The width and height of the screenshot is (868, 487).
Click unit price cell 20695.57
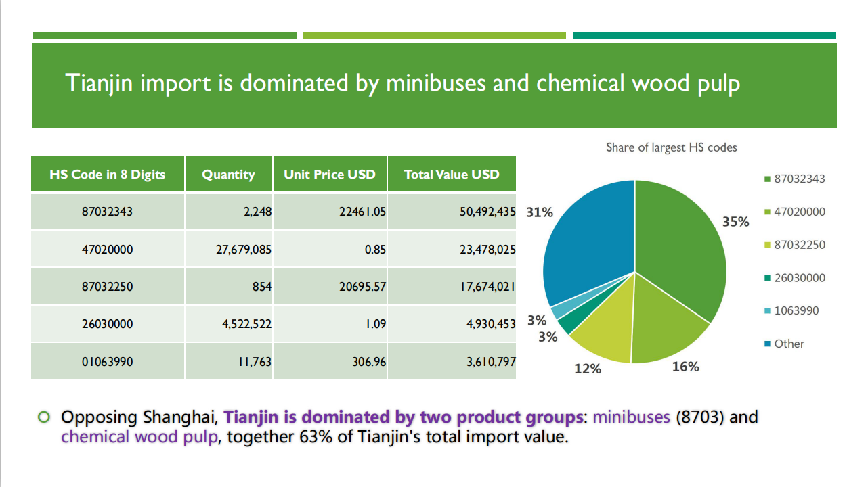click(x=330, y=286)
